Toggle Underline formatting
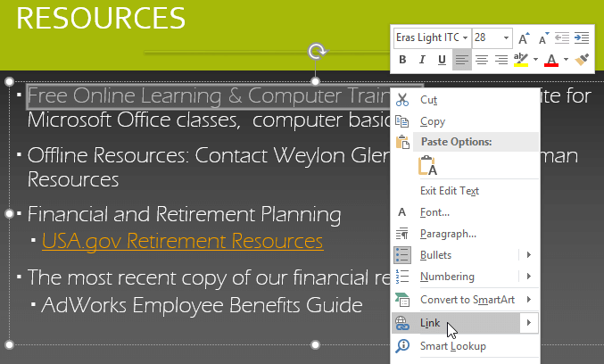Image resolution: width=604 pixels, height=364 pixels. [442, 60]
